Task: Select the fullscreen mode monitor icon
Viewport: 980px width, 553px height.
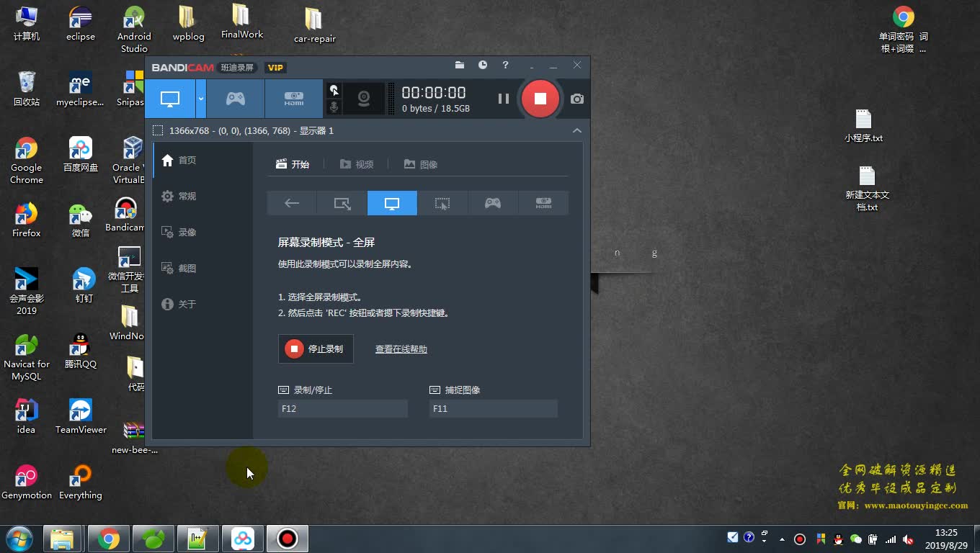Action: pyautogui.click(x=392, y=203)
